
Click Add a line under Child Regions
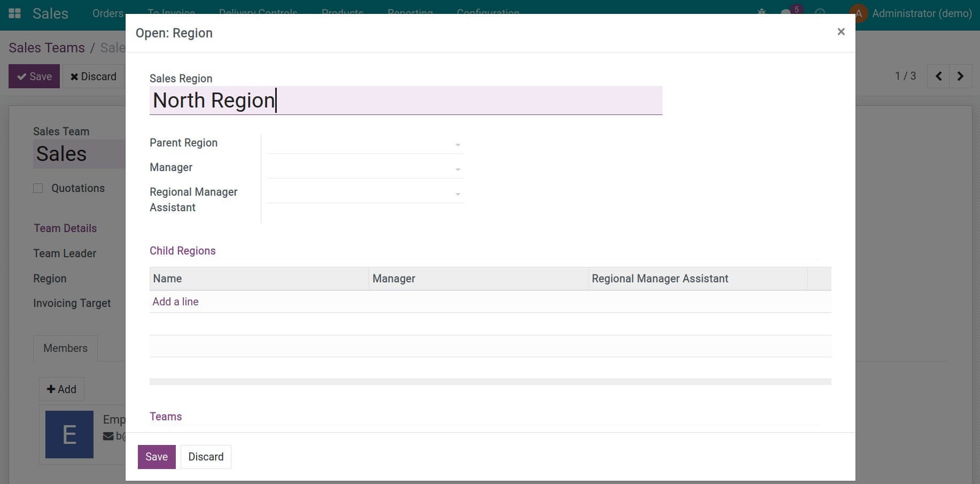pos(175,302)
